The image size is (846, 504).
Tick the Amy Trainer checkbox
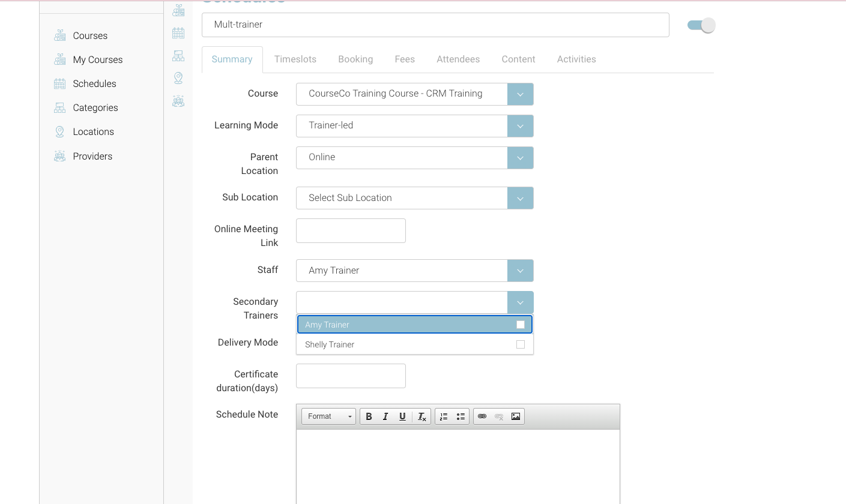(521, 325)
